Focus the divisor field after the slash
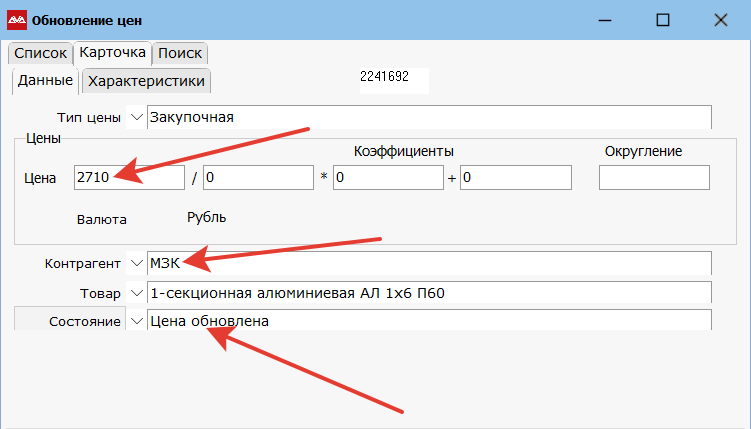This screenshot has height=429, width=751. pyautogui.click(x=259, y=178)
